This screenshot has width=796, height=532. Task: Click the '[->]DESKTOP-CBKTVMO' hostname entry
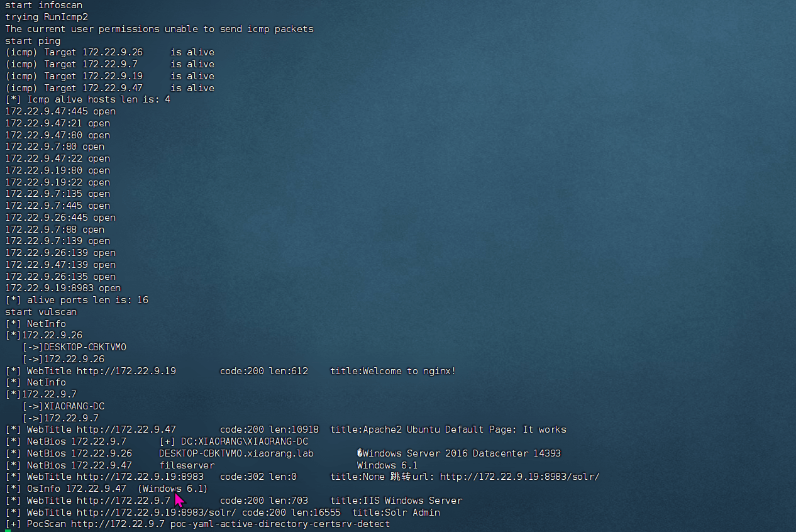point(74,347)
